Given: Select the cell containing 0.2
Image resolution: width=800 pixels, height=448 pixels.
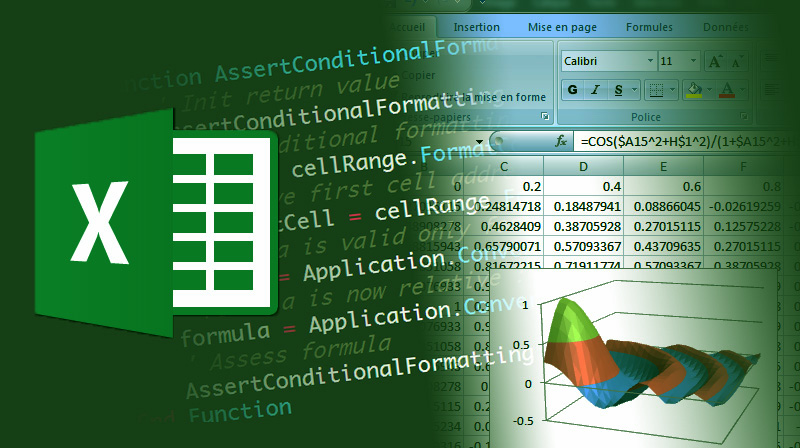Looking at the screenshot, I should (x=504, y=186).
